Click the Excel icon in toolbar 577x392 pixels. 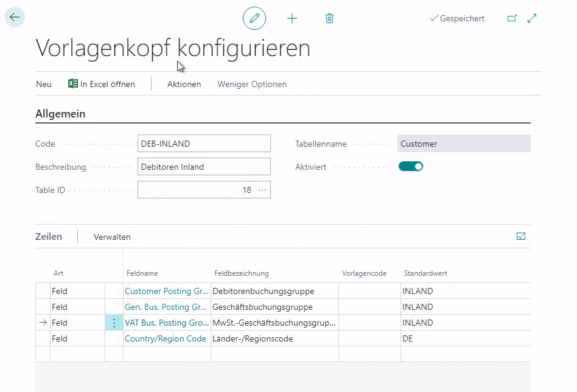point(73,84)
